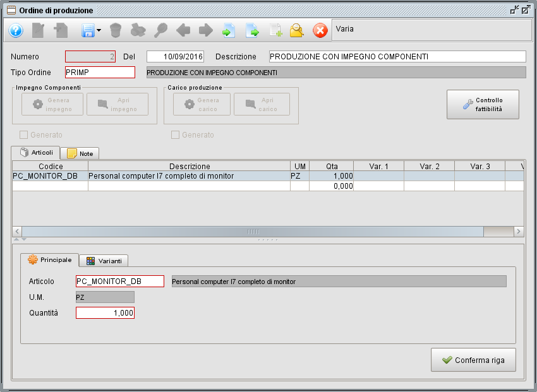Switch to the Note tab

click(80, 153)
